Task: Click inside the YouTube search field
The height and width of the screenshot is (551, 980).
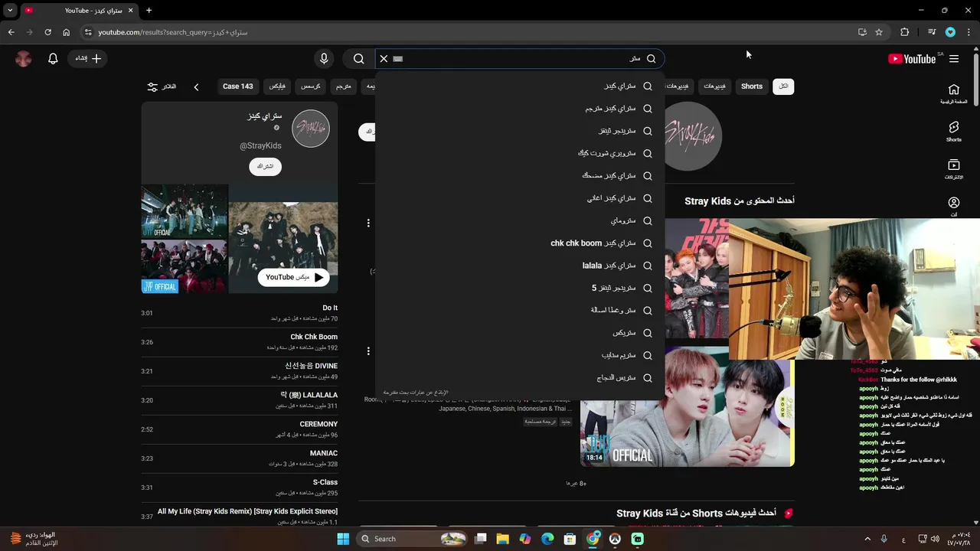Action: pyautogui.click(x=521, y=59)
